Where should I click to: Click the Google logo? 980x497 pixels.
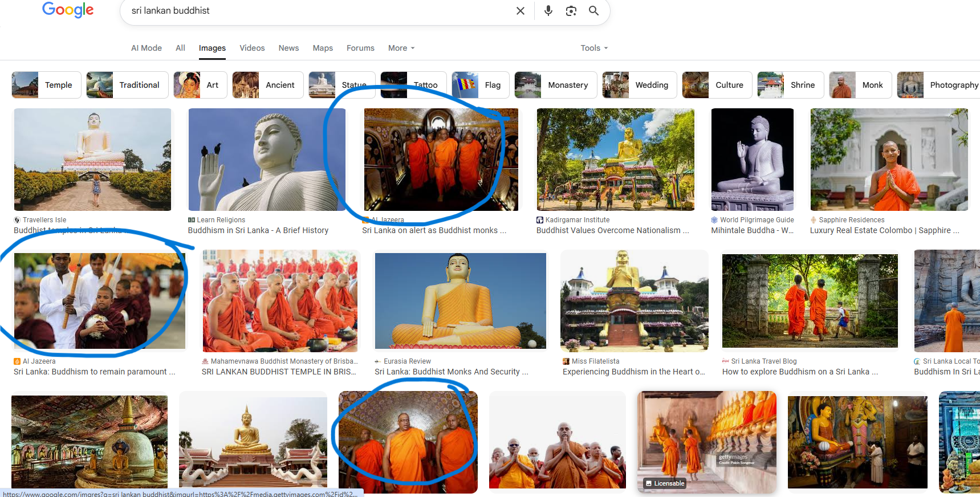tap(68, 10)
